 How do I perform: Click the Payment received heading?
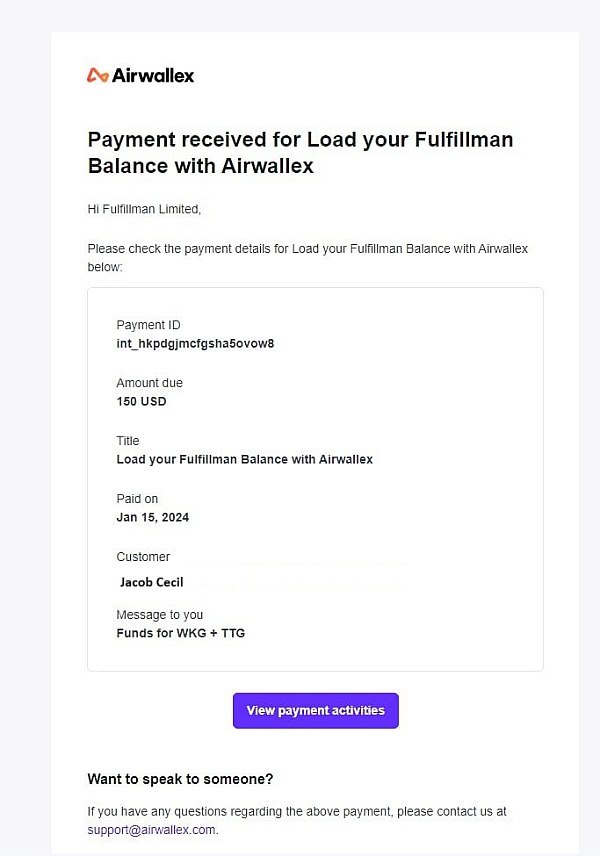300,152
